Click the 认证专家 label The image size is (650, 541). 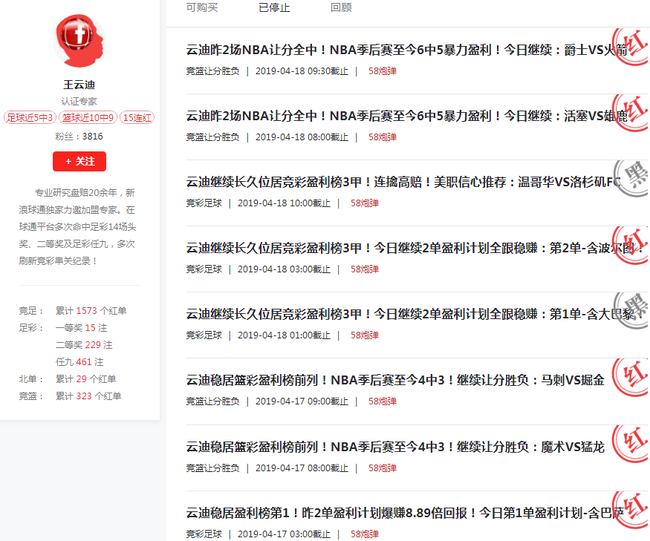point(79,101)
